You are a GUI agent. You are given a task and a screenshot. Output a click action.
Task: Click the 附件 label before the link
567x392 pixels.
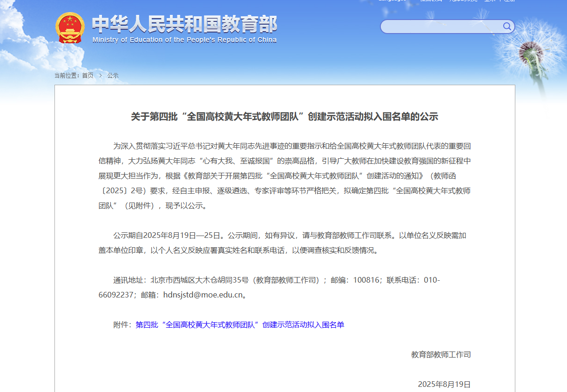point(122,325)
